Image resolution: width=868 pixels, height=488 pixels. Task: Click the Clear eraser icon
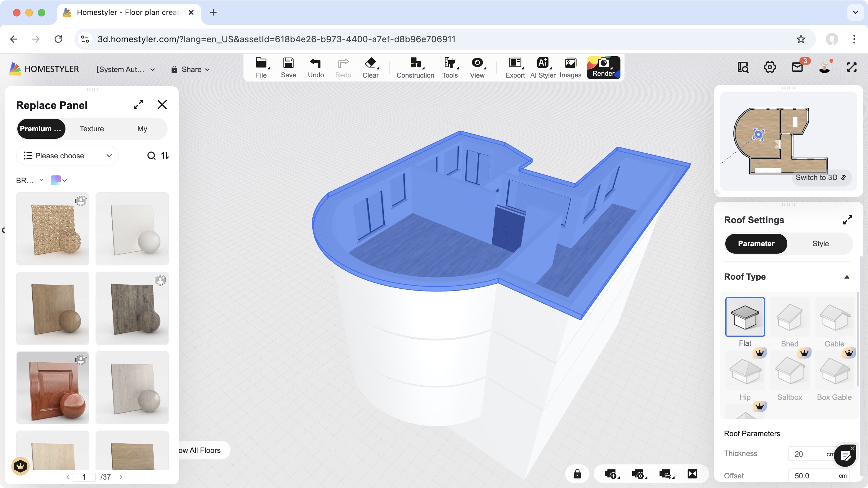[370, 63]
